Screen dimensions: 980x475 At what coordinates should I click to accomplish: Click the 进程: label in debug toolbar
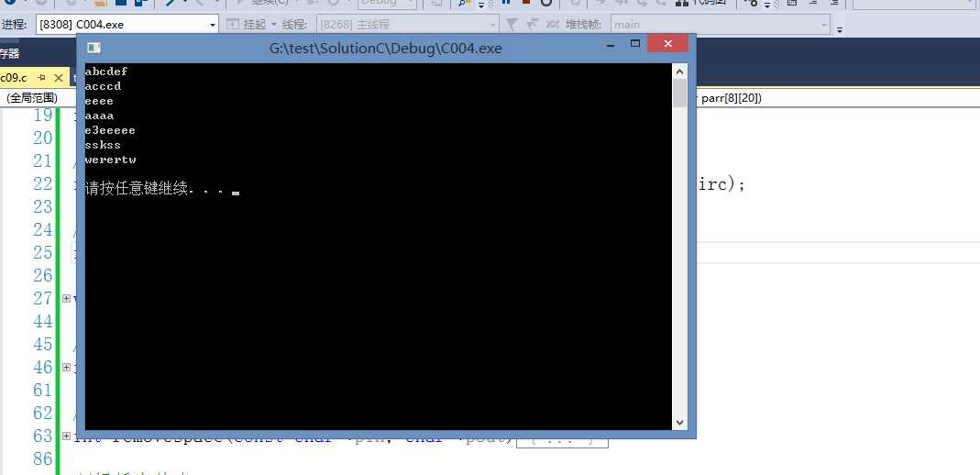15,25
